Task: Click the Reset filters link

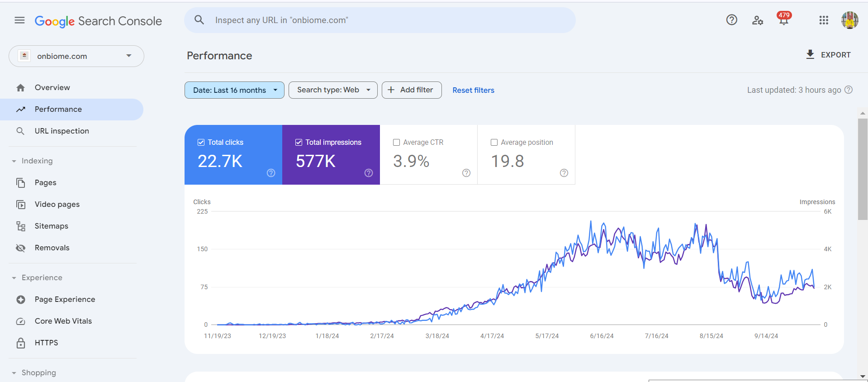Action: click(473, 90)
